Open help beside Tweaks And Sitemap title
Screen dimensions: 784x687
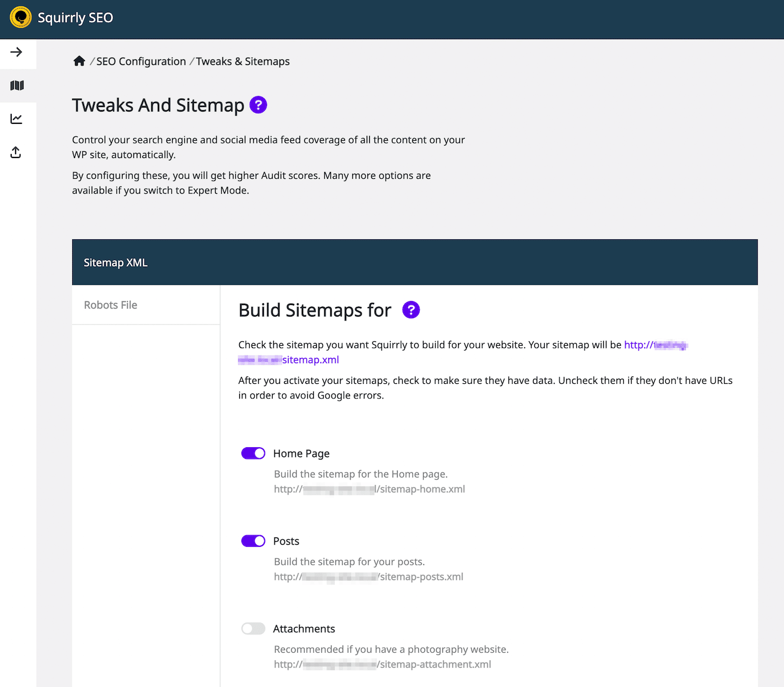[258, 105]
